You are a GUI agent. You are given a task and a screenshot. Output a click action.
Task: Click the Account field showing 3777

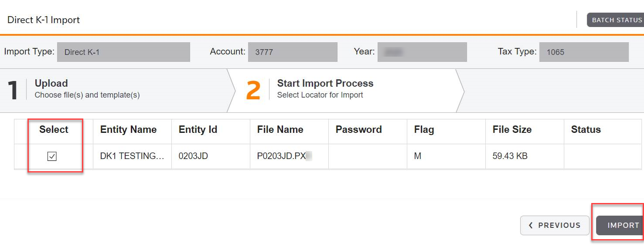tap(293, 52)
